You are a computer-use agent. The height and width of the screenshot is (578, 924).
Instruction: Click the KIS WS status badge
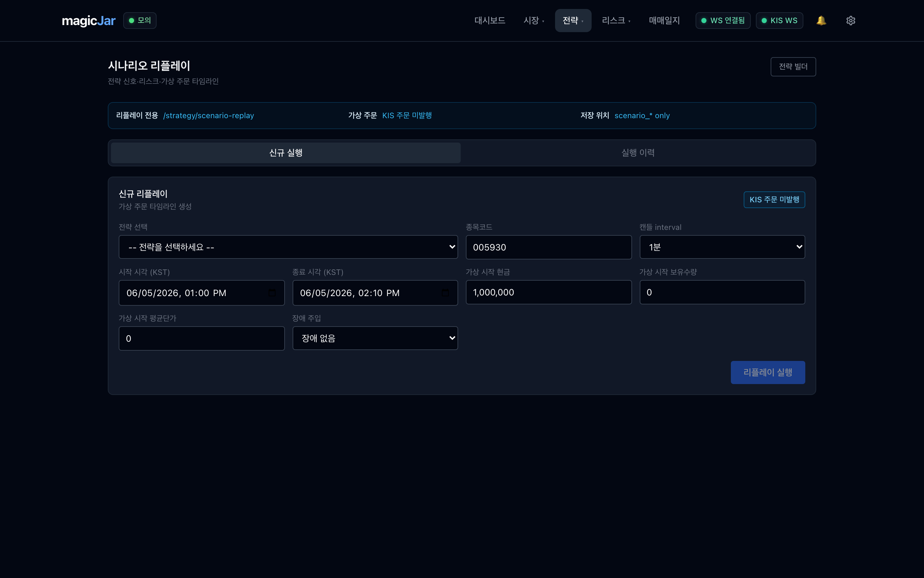point(779,21)
